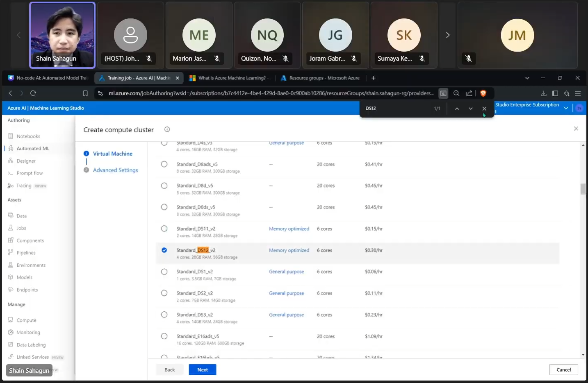This screenshot has width=588, height=383.
Task: Go to Virtual Machine step
Action: click(x=112, y=154)
